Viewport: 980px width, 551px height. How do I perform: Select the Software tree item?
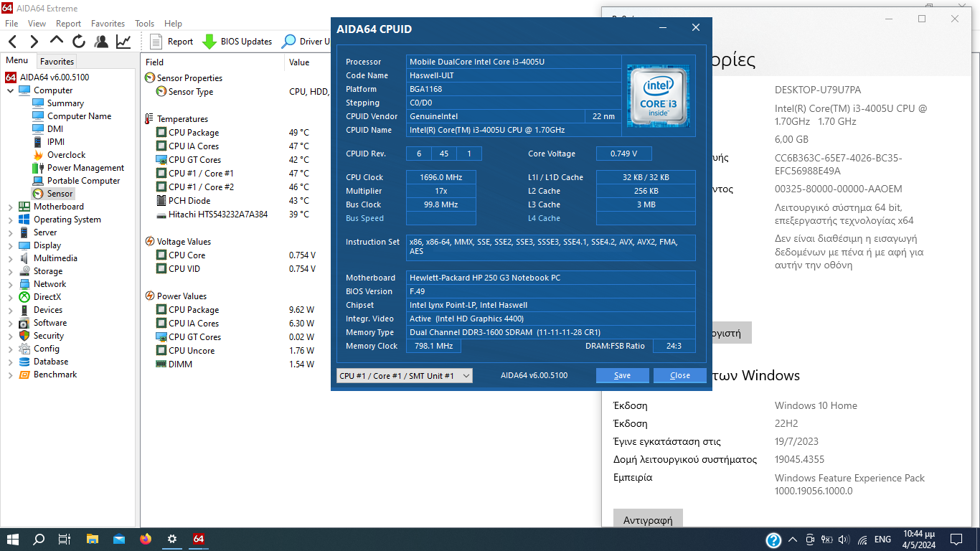point(50,323)
